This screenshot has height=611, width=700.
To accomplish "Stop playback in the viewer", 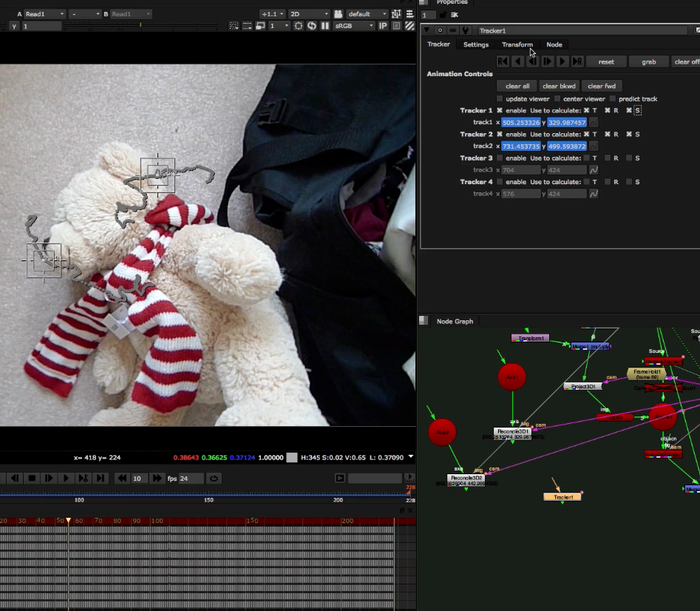I will (32, 479).
